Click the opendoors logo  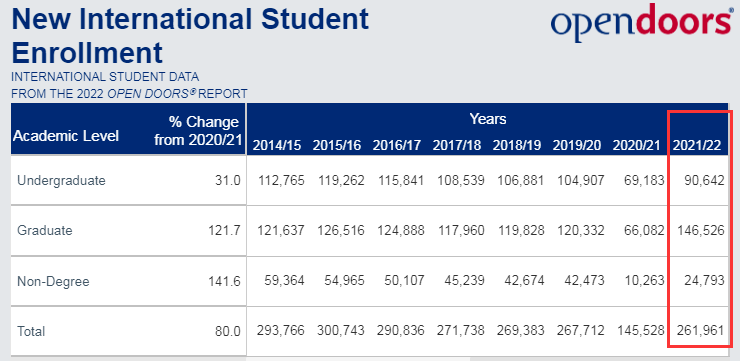[x=641, y=23]
